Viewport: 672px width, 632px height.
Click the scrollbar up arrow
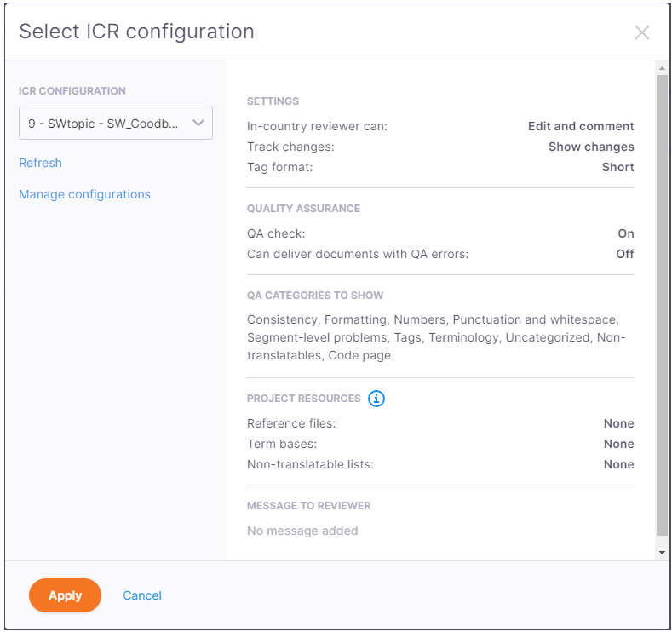coord(662,67)
